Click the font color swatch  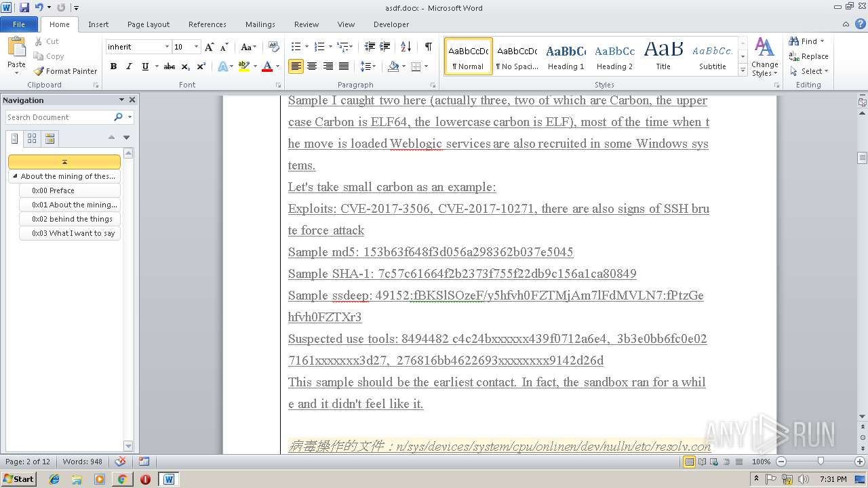(267, 66)
